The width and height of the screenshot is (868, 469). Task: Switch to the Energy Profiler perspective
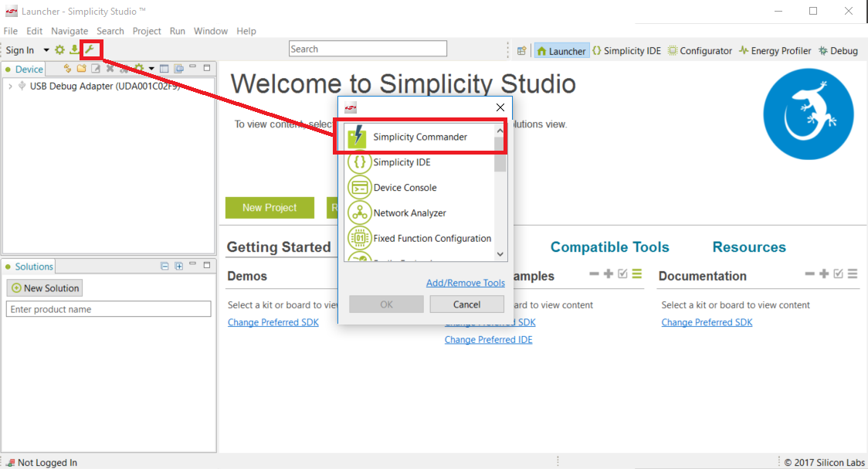[x=775, y=51]
